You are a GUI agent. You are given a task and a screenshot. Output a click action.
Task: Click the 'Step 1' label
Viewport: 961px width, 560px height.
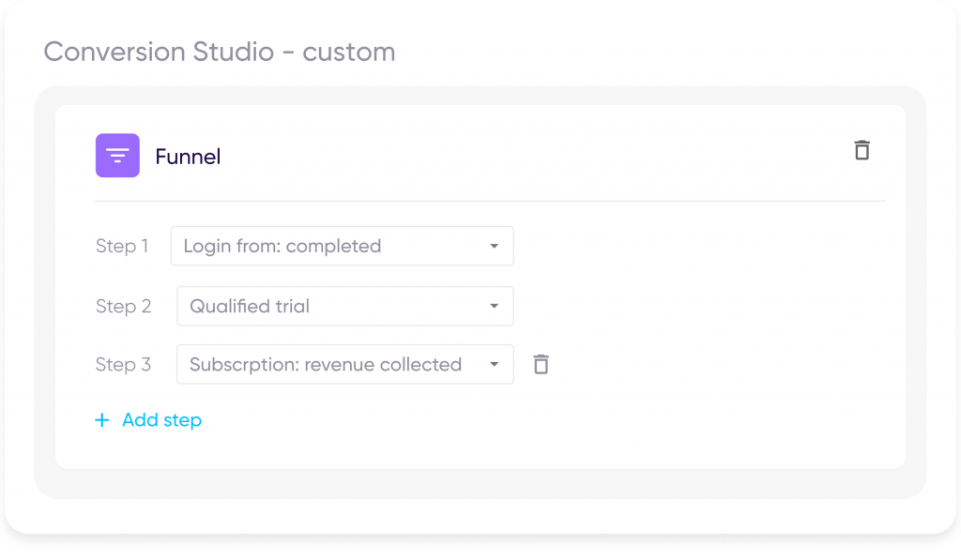[x=122, y=246]
